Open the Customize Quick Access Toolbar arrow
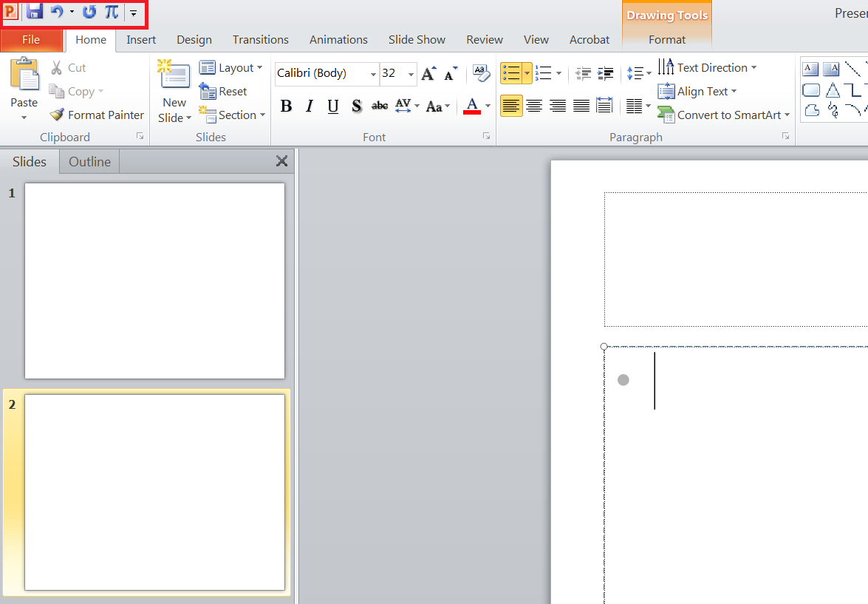Screen dimensions: 868x604 (x=134, y=13)
